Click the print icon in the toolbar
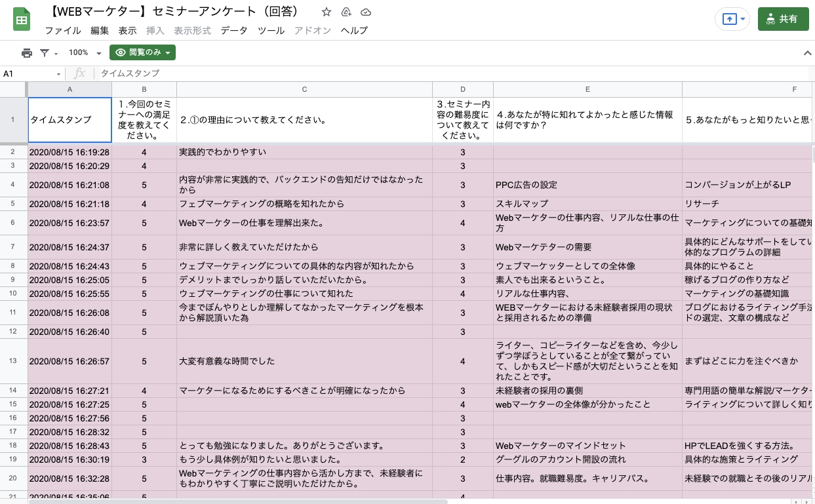 click(x=27, y=53)
